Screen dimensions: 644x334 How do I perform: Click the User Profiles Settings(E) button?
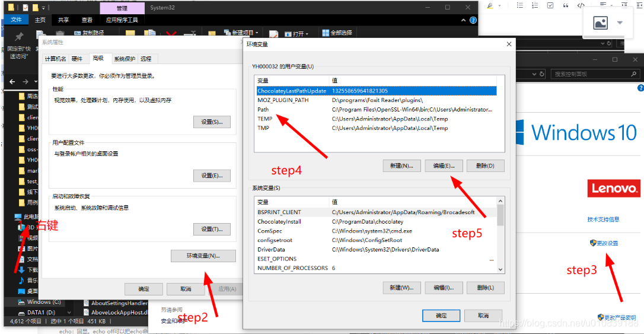click(212, 176)
